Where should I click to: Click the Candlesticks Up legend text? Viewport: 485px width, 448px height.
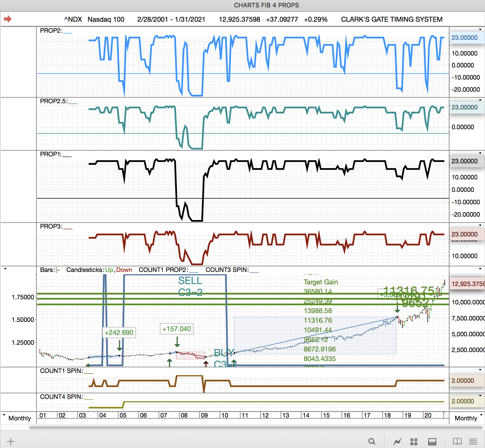click(x=109, y=270)
